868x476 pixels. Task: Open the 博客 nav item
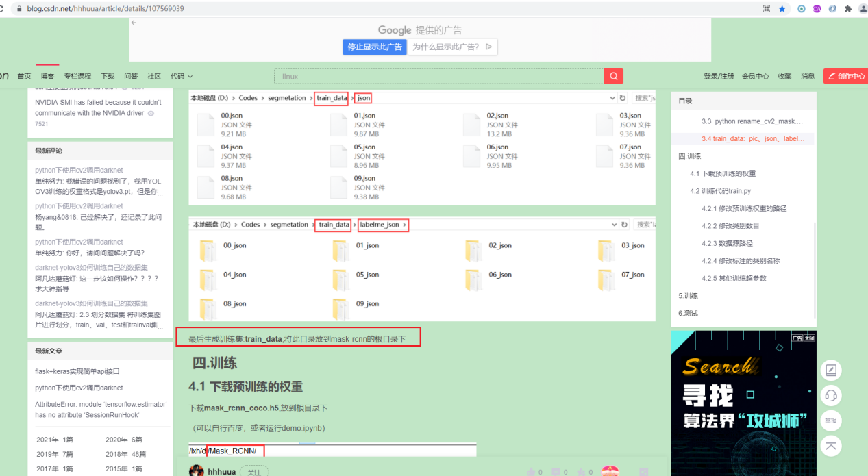[47, 76]
